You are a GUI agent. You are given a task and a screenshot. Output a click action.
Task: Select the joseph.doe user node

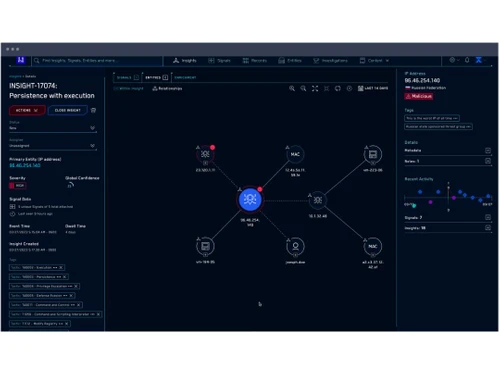tap(295, 246)
